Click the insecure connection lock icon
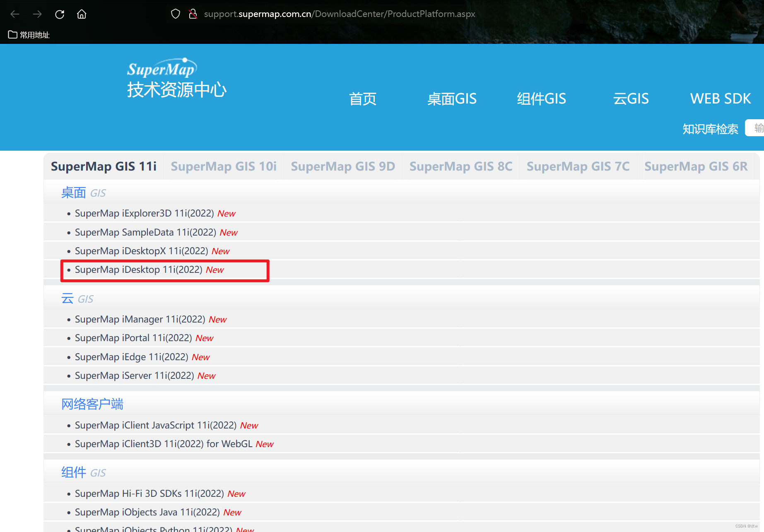764x532 pixels. (193, 14)
